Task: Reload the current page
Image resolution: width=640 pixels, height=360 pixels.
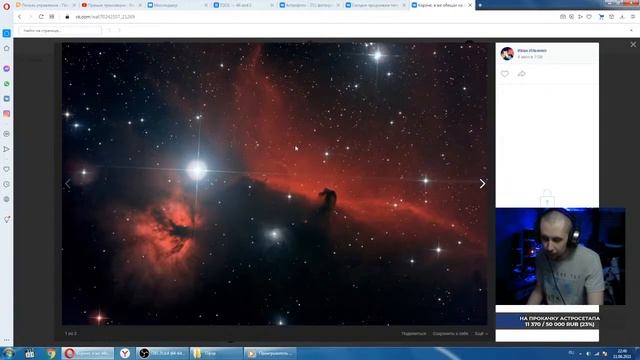Action: click(x=41, y=17)
